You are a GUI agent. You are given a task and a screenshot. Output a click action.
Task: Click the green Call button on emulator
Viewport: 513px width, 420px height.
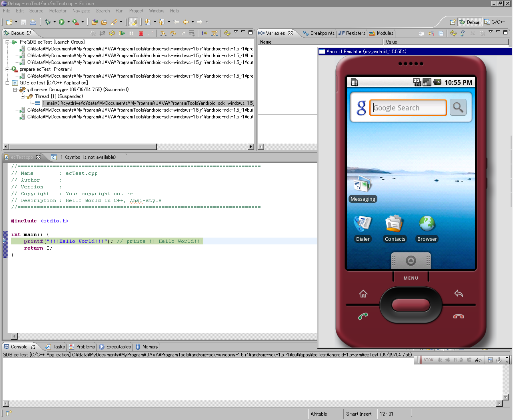(363, 316)
